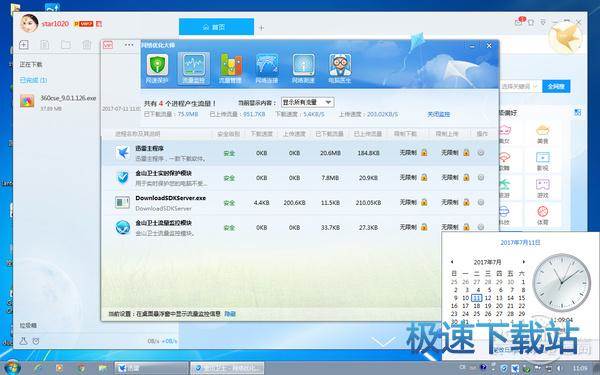Viewport: 600px width, 375px height.
Task: Click the 关闭监控 link
Action: point(438,114)
